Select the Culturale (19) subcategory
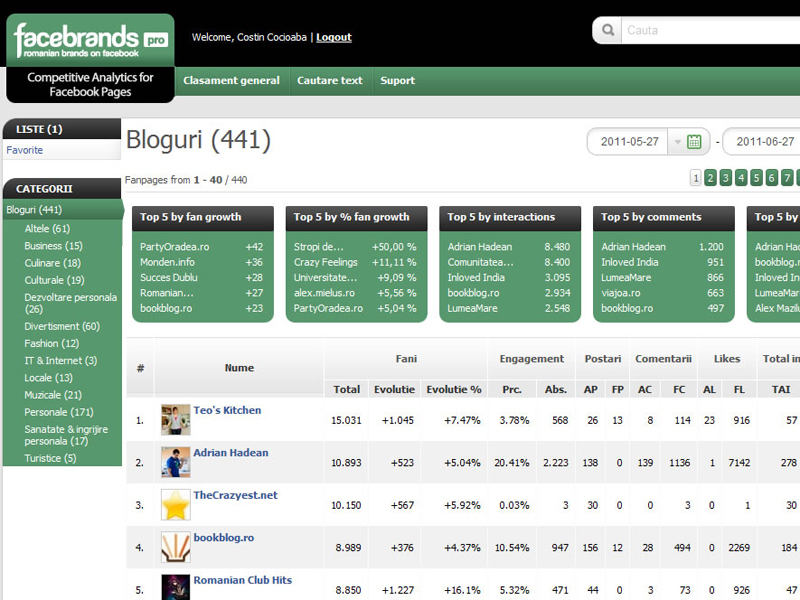The height and width of the screenshot is (600, 800). click(x=54, y=280)
